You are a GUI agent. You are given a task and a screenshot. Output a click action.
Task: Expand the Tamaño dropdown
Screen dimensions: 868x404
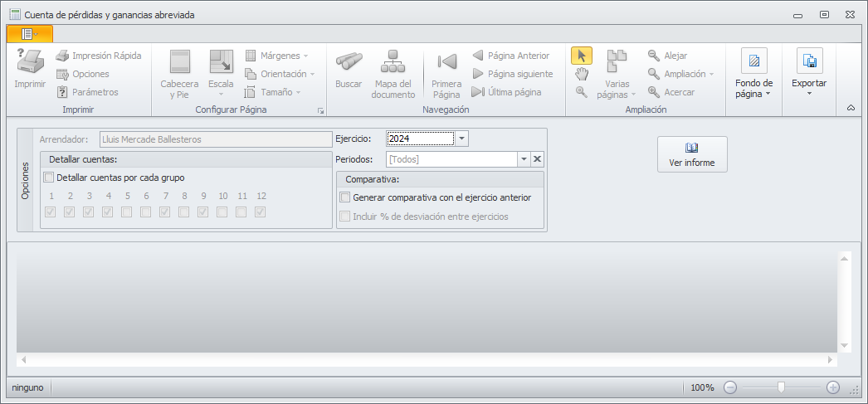(x=298, y=92)
